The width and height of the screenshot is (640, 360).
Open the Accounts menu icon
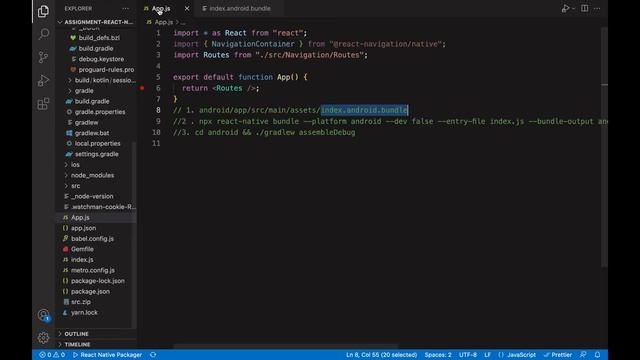44,315
